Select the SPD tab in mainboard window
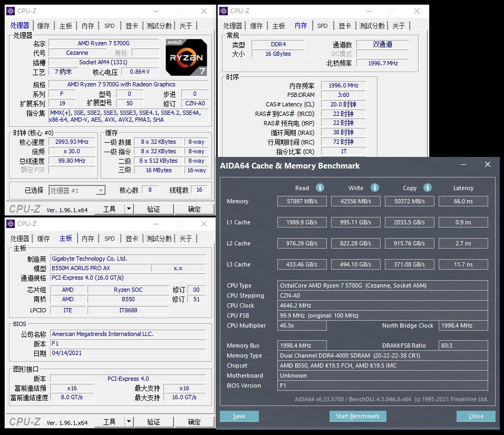This screenshot has width=504, height=435. pyautogui.click(x=109, y=239)
